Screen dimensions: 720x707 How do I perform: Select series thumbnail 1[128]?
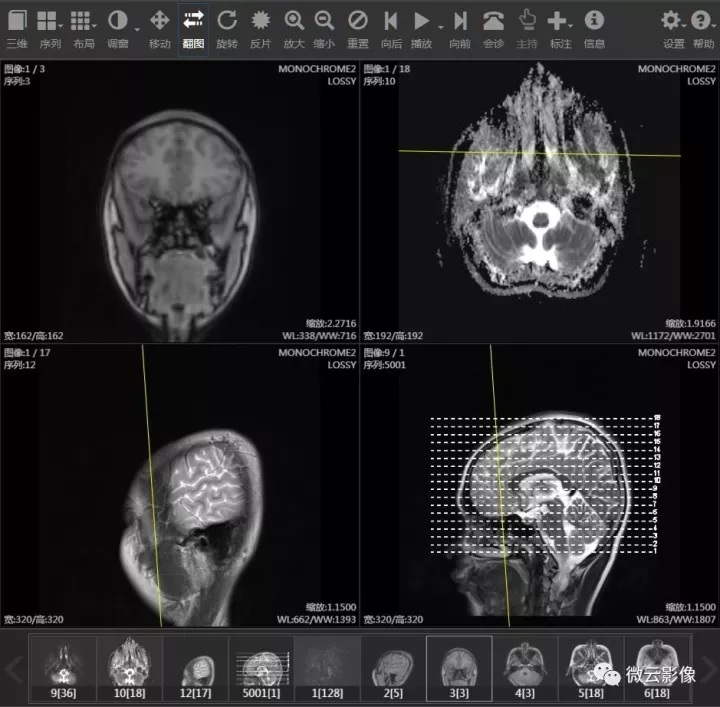click(x=327, y=668)
